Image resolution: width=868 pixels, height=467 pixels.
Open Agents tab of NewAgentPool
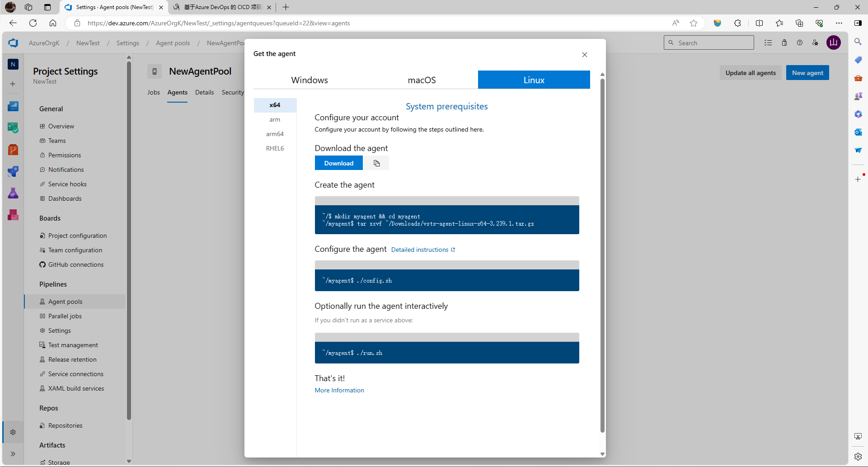click(x=177, y=92)
